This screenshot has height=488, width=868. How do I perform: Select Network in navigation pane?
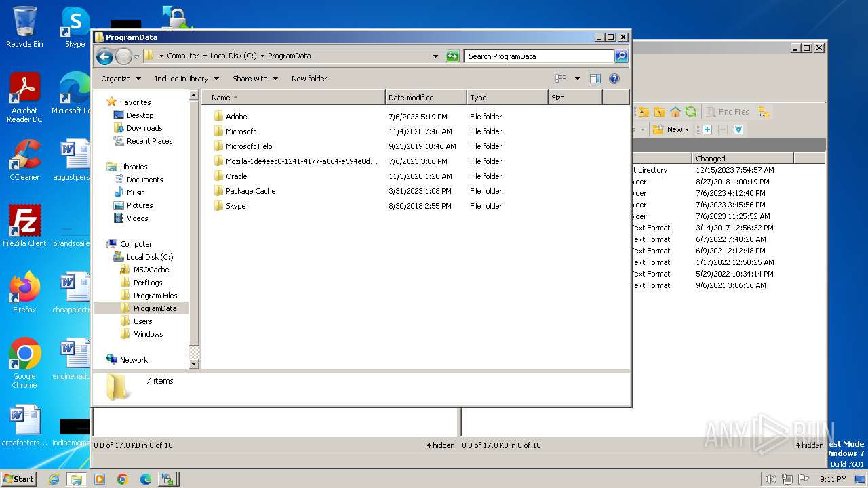pyautogui.click(x=134, y=360)
